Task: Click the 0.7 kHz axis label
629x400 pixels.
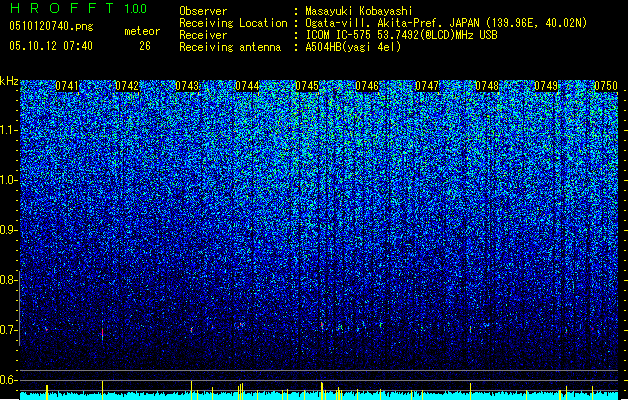Action: 9,330
